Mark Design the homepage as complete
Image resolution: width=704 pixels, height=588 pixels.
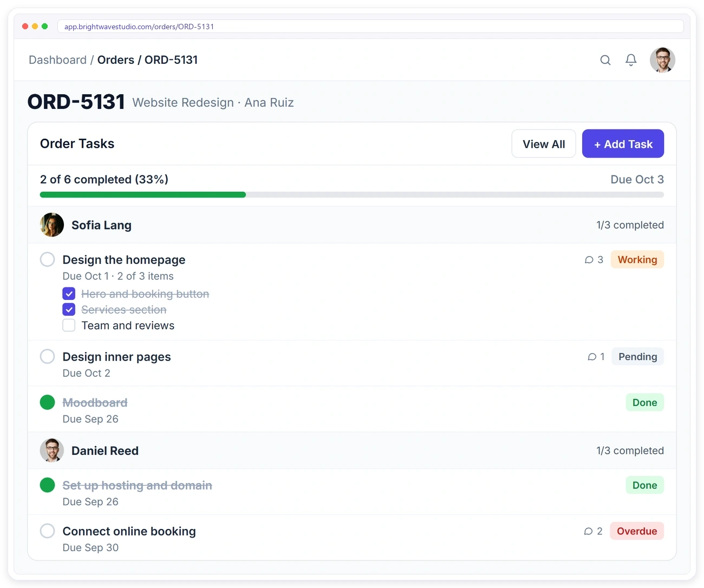tap(48, 259)
